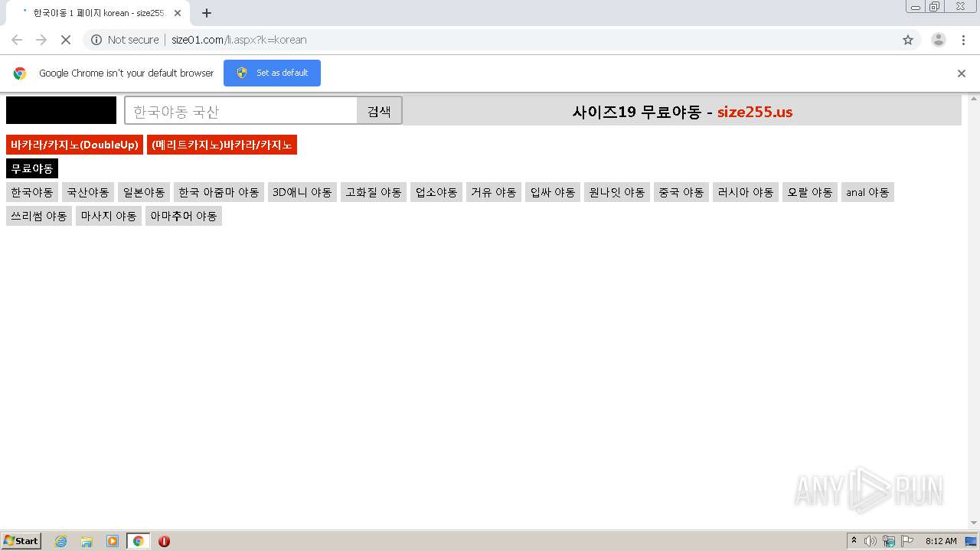
Task: Choose the 마사지 야동 category
Action: pyautogui.click(x=109, y=216)
